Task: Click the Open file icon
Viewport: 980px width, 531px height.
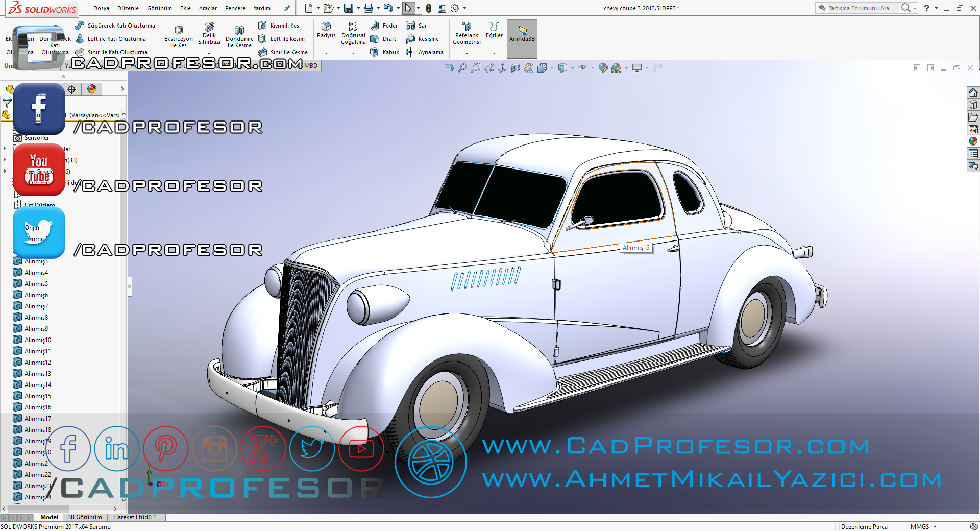Action: (328, 8)
